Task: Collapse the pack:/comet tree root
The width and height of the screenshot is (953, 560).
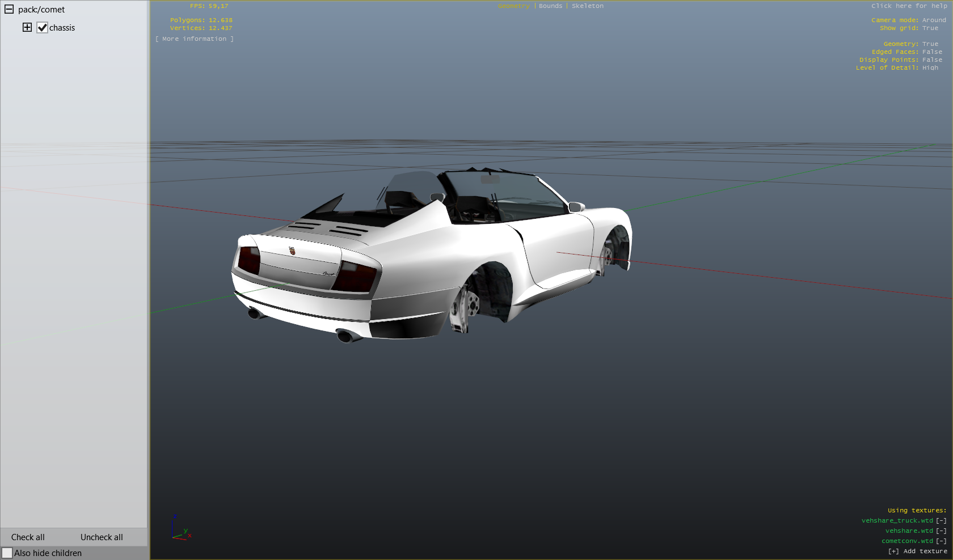Action: (x=9, y=10)
